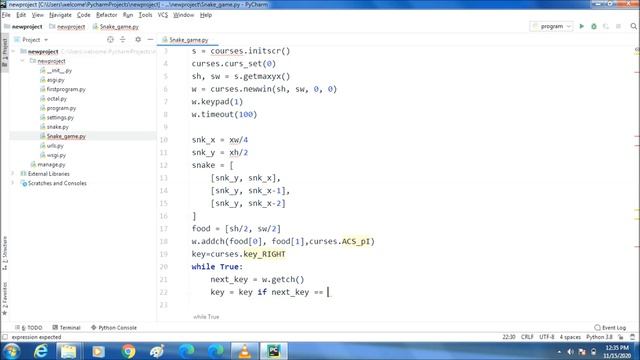Collapse all in Project panel

123,40
